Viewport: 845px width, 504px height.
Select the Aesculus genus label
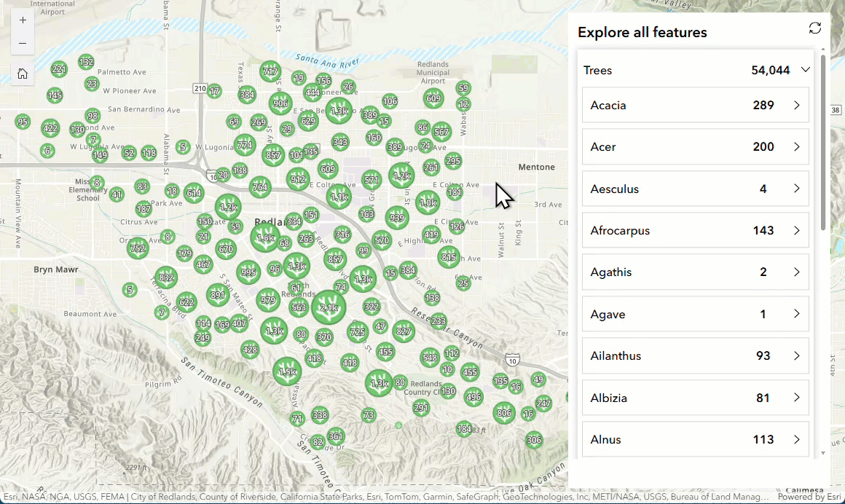[614, 189]
